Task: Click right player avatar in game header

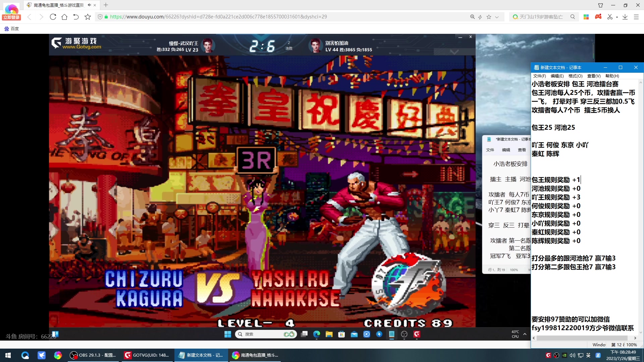Action: [x=315, y=45]
